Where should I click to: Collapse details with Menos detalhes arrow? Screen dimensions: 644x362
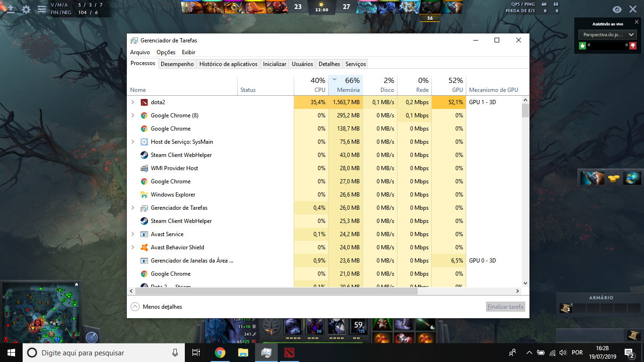pos(135,306)
